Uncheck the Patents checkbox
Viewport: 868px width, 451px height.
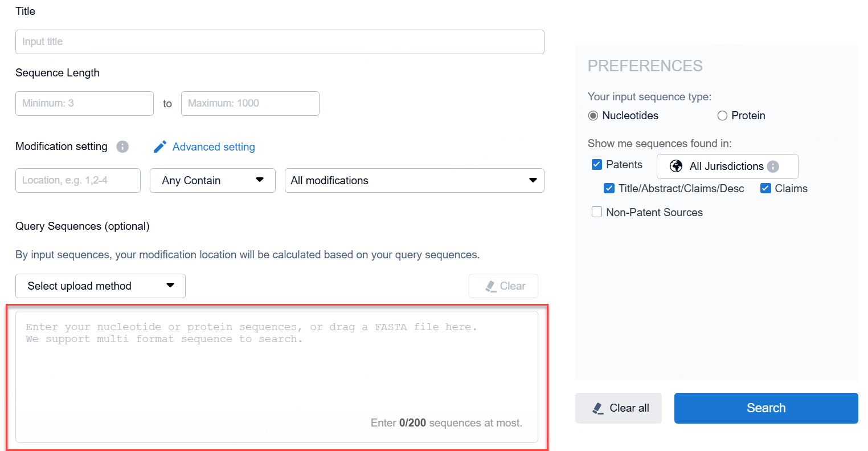[597, 165]
